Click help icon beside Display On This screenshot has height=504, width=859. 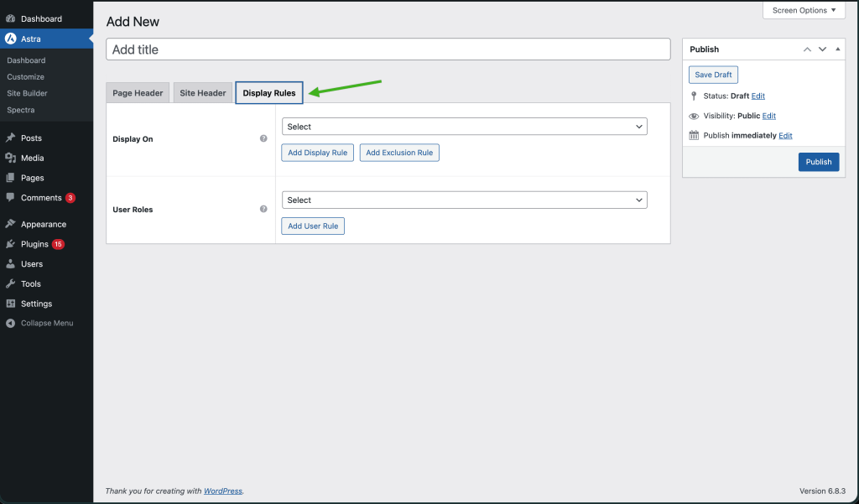[x=263, y=138]
